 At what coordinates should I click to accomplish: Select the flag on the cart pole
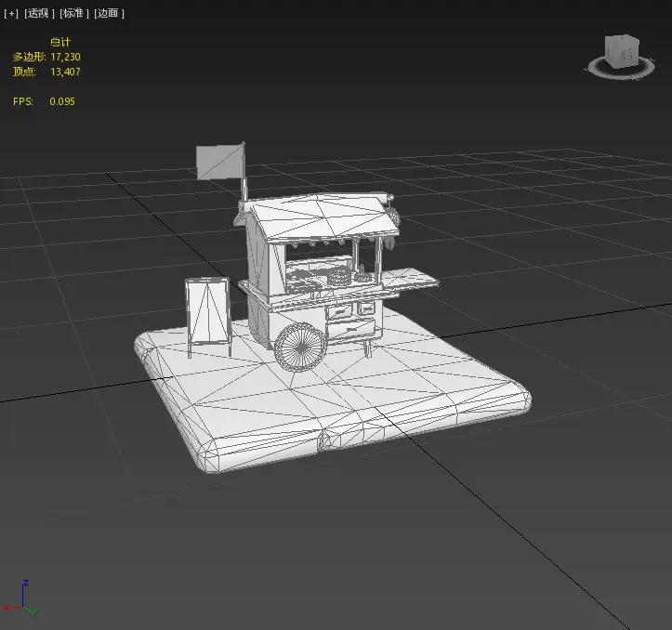coord(220,162)
